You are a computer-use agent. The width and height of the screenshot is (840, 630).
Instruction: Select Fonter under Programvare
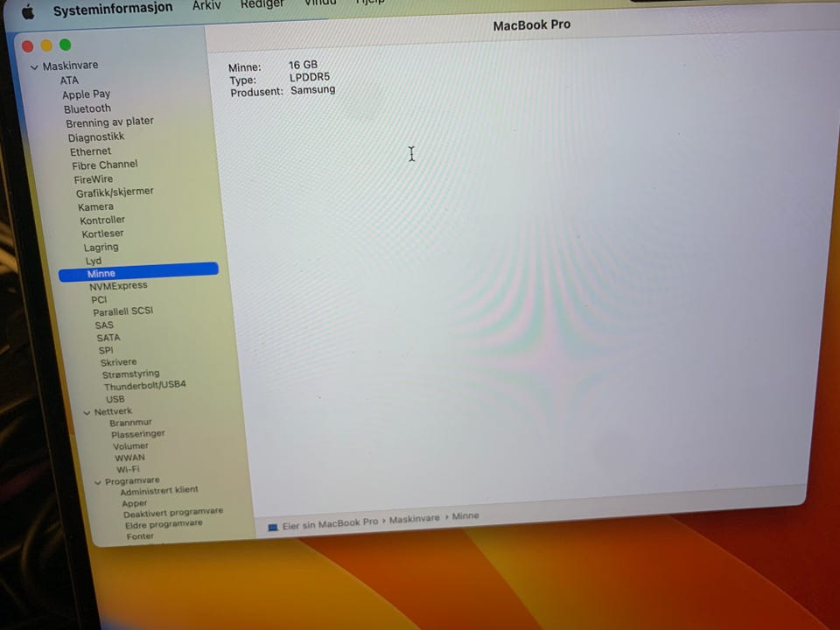140,535
